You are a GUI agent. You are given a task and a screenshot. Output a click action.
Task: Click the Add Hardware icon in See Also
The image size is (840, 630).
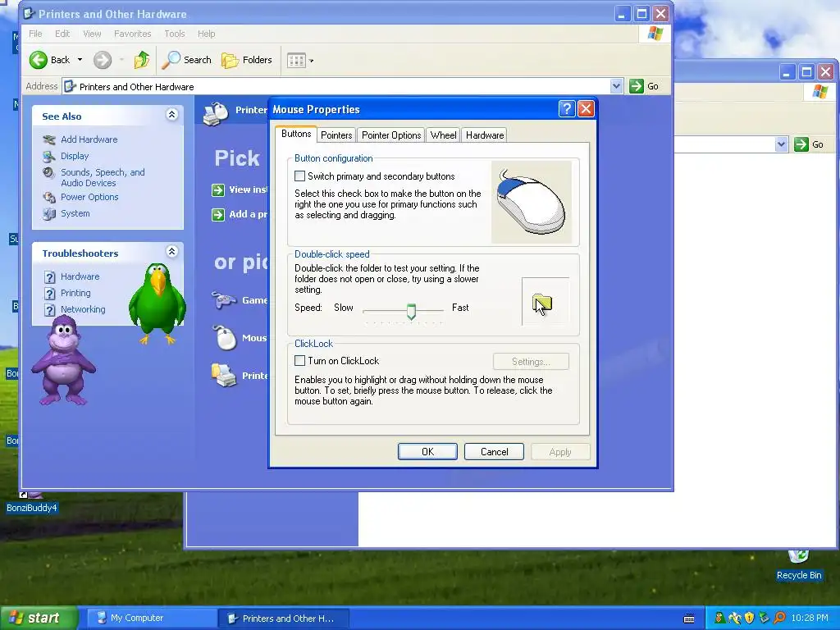(49, 139)
